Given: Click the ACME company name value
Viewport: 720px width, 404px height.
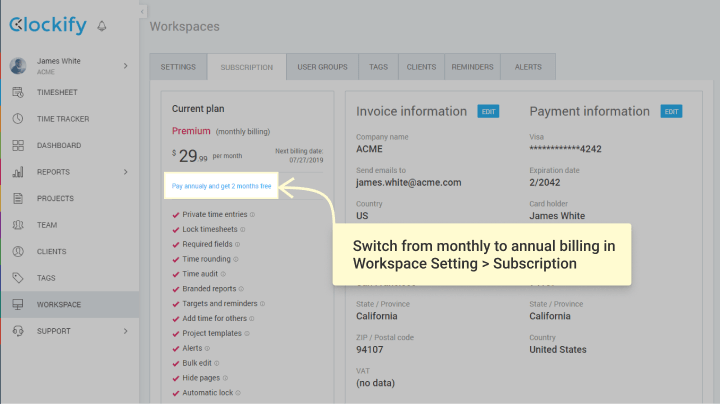Looking at the screenshot, I should (x=369, y=149).
